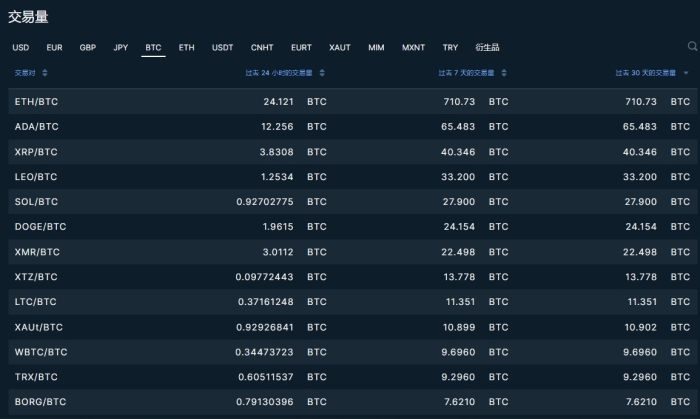Sort by past 24 hours volume arrows
Screen dimensions: 700x419
coord(321,73)
